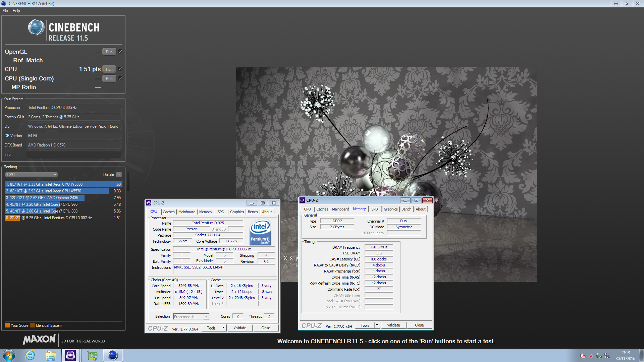Launch Internet Explorer from taskbar
The width and height of the screenshot is (644, 362).
coord(30,355)
